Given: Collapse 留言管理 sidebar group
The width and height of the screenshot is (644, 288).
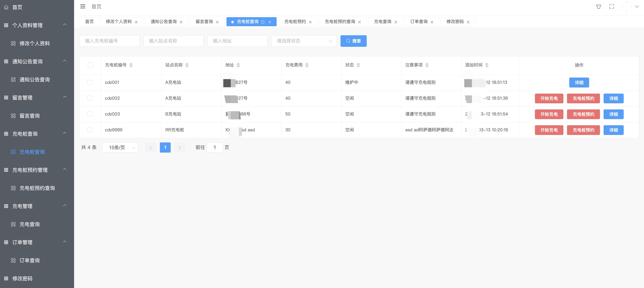Looking at the screenshot, I should [x=65, y=97].
